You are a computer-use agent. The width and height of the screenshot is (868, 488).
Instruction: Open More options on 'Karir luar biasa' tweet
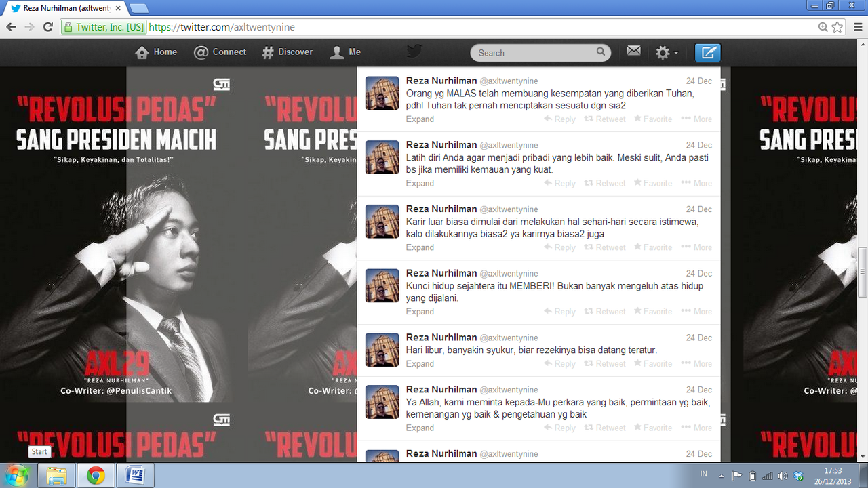[x=696, y=248]
